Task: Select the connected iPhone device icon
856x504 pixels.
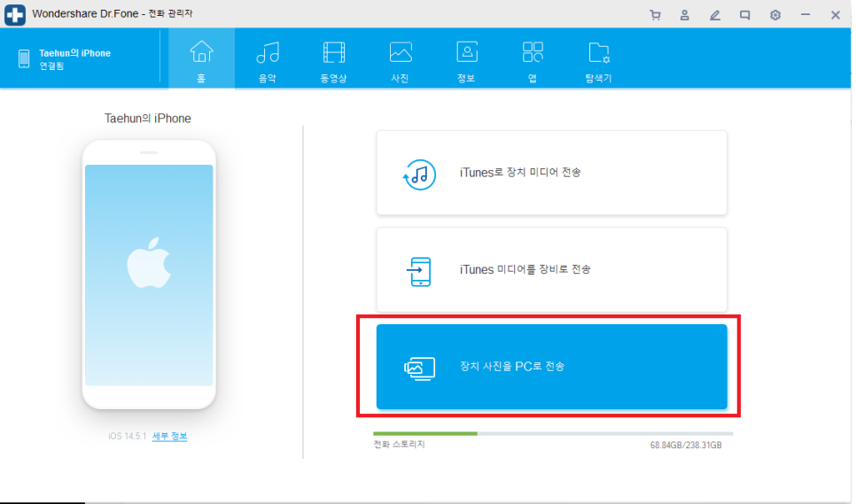Action: (23, 58)
